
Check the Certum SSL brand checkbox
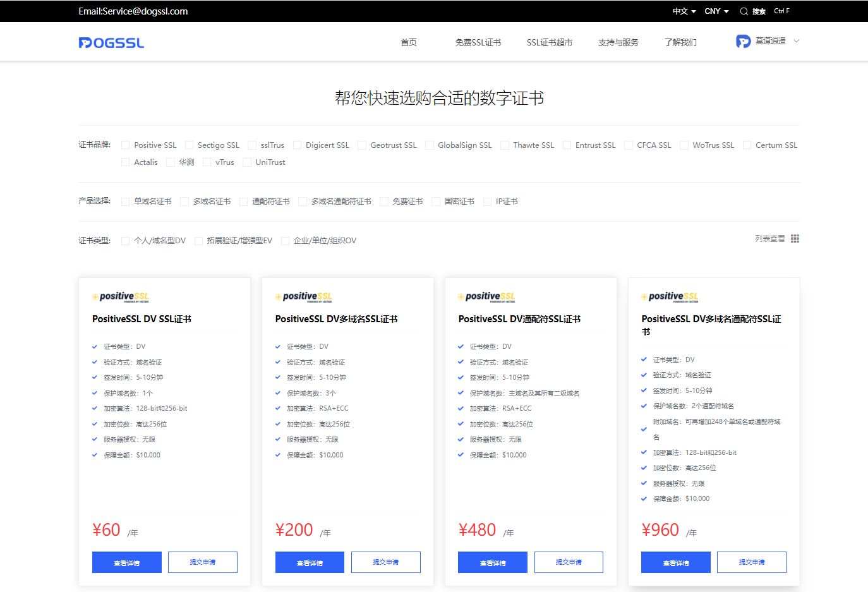[747, 145]
